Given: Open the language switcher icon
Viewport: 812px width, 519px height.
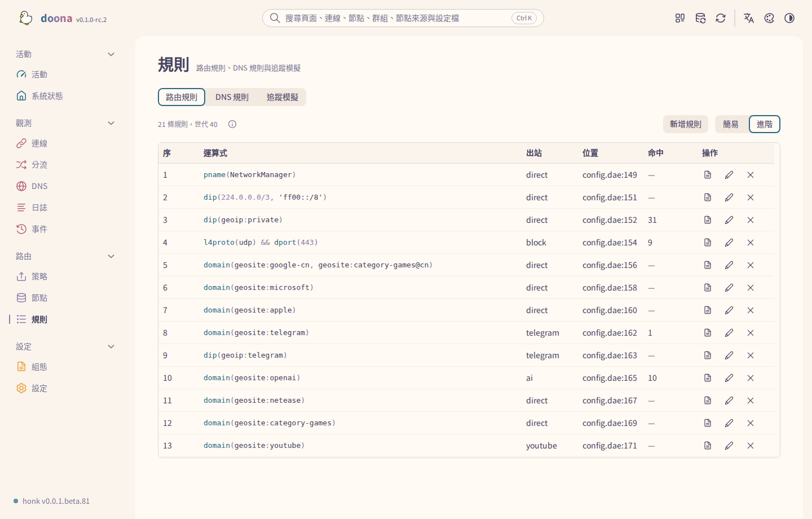Looking at the screenshot, I should click(749, 18).
